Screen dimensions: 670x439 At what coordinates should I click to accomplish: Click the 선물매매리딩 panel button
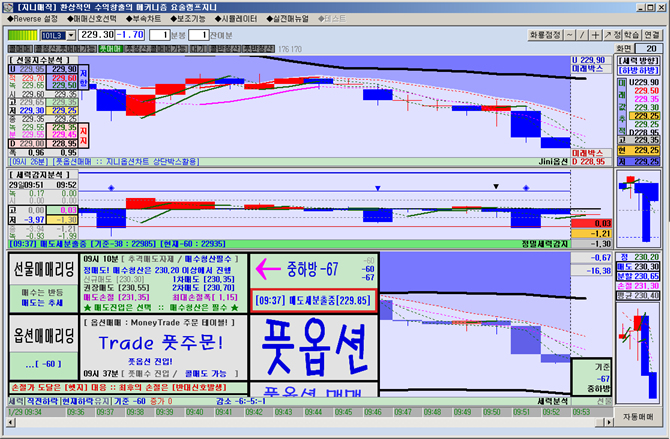(x=44, y=269)
